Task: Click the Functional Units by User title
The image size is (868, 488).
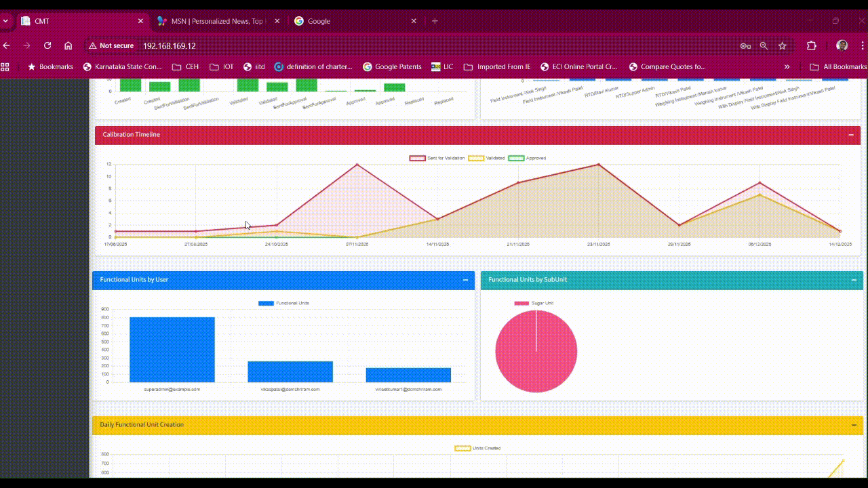Action: (x=134, y=279)
